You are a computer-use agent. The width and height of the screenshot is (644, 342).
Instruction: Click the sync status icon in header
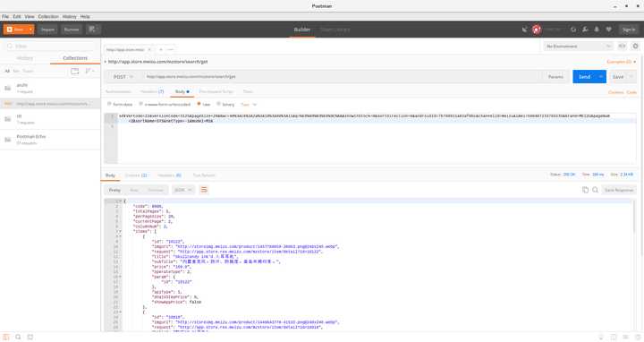pos(573,30)
